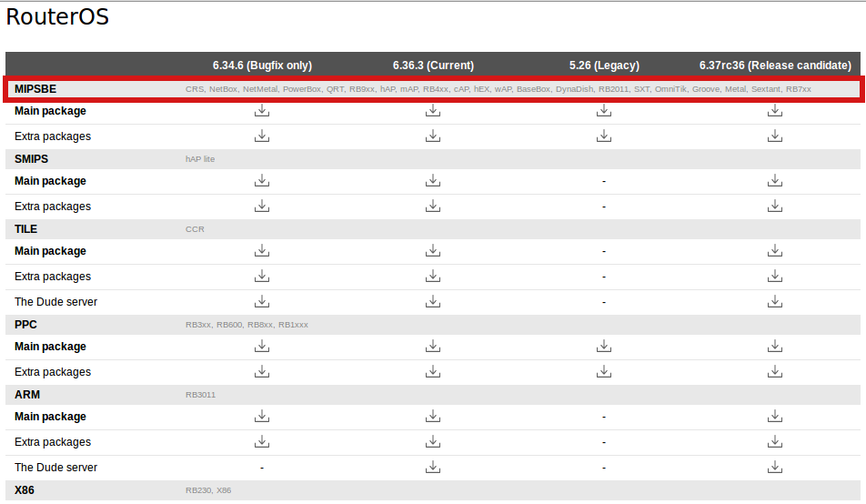Click the "Extra packages" label under SMIPS
Screen dimensions: 866x504
(x=53, y=207)
